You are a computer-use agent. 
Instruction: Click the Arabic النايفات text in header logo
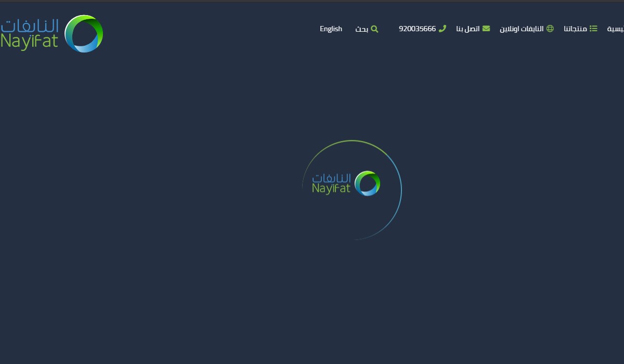click(30, 26)
